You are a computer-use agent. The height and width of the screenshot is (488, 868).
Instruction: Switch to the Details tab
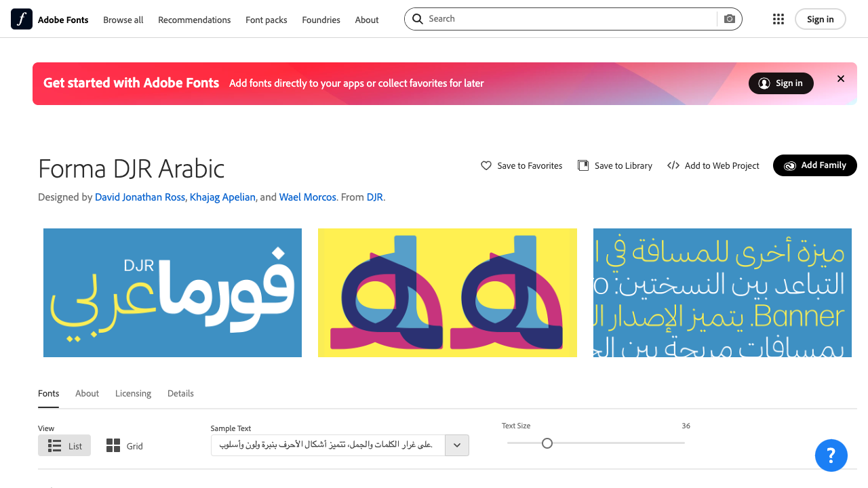click(x=180, y=393)
